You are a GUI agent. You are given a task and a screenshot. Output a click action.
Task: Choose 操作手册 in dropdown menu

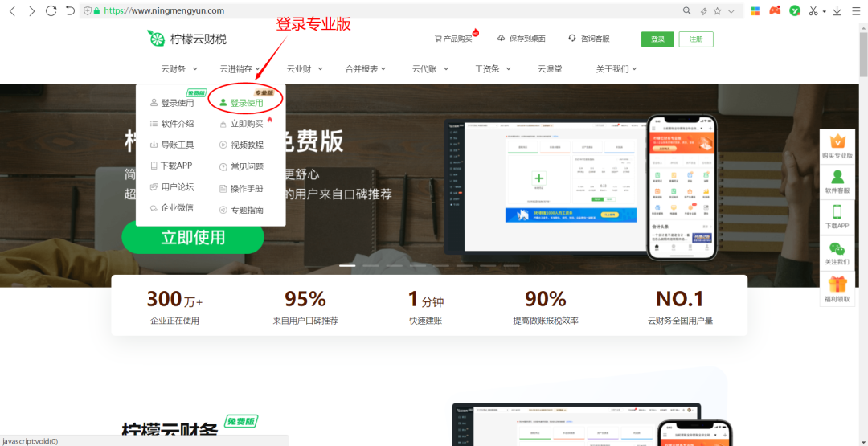[x=241, y=189]
